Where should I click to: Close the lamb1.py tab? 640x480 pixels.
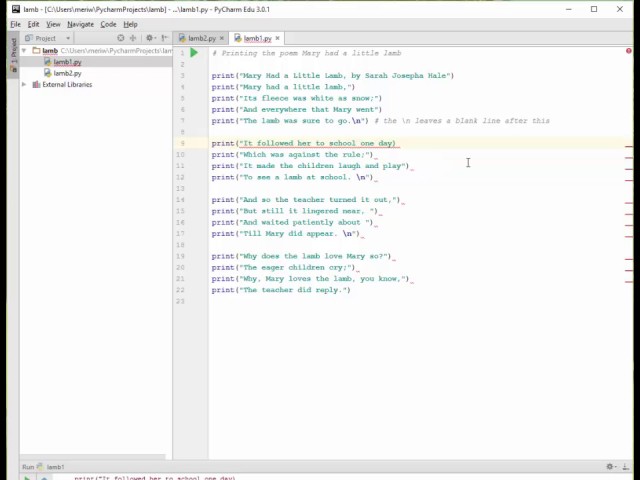278,38
